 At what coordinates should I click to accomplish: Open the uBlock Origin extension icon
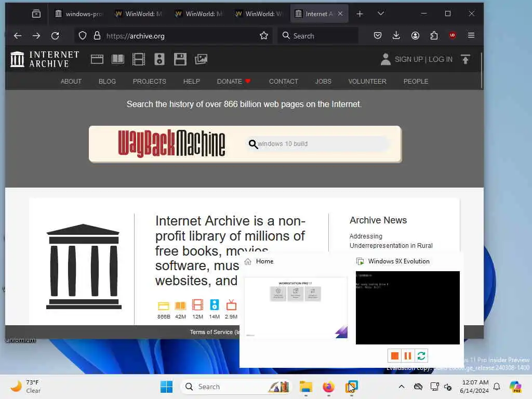453,35
